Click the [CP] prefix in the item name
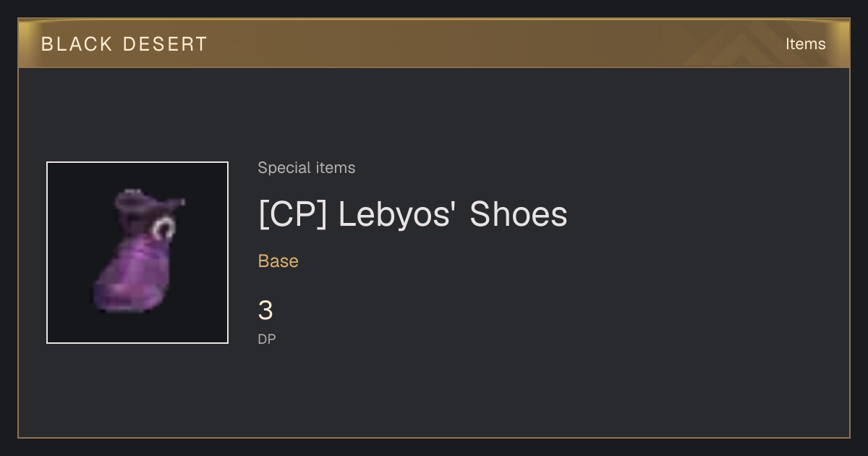 293,214
